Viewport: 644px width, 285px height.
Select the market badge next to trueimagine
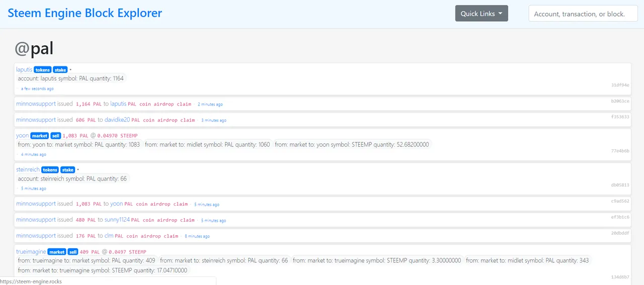(x=57, y=252)
